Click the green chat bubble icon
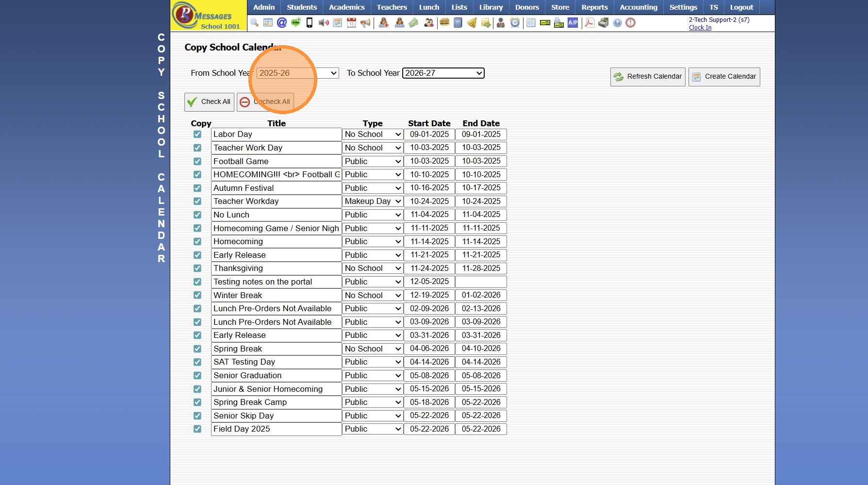 [295, 23]
